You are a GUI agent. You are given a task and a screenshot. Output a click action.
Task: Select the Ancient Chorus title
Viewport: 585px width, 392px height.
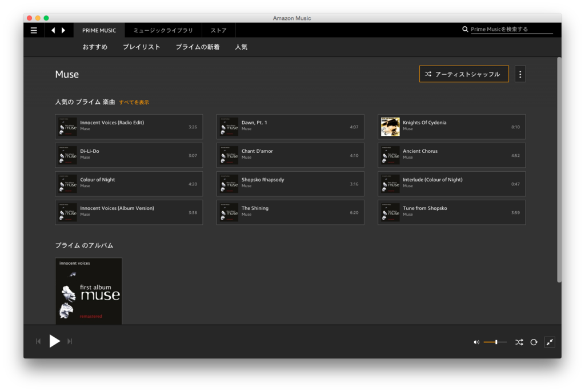[420, 151]
